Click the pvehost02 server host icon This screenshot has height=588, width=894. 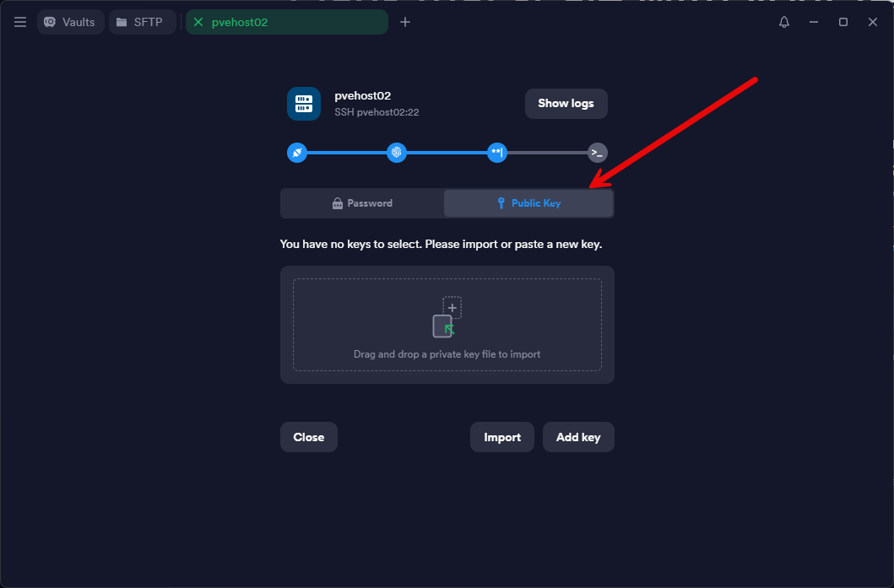pos(303,104)
